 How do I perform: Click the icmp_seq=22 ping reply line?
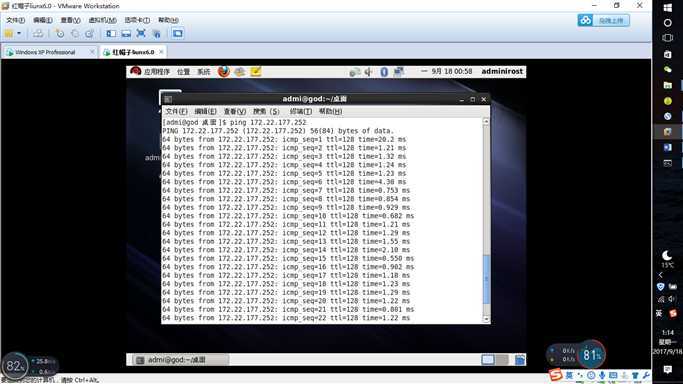pos(286,318)
